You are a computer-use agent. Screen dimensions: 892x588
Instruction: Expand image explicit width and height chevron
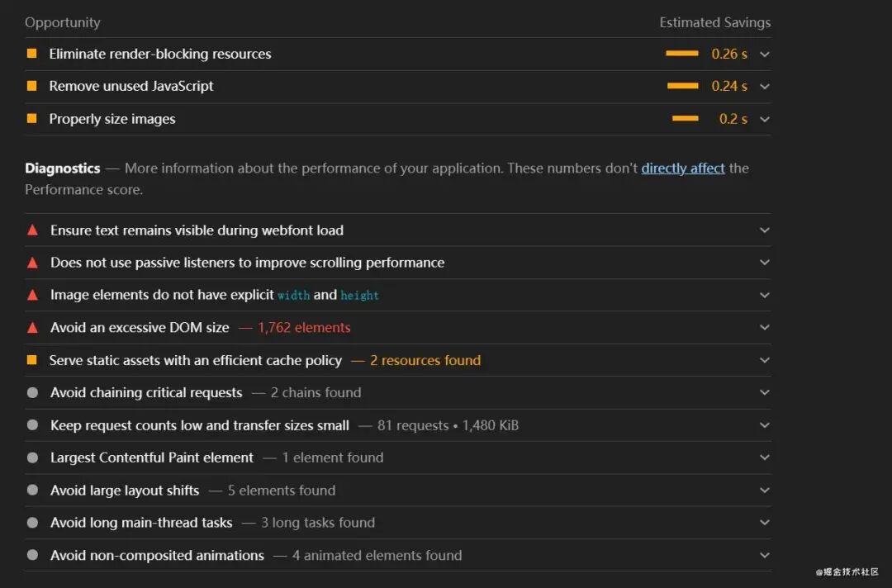coord(765,296)
